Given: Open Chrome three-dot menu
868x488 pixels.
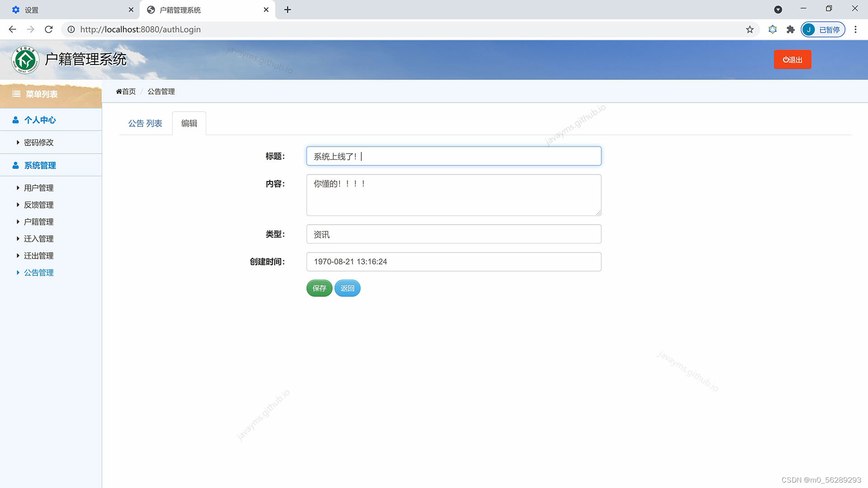Looking at the screenshot, I should coord(855,29).
